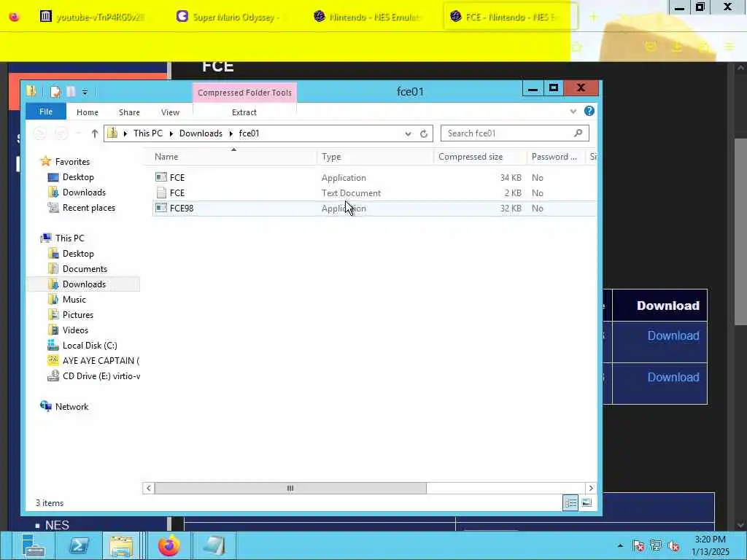Click the Up arrow navigation button
The height and width of the screenshot is (560, 747).
(x=94, y=134)
